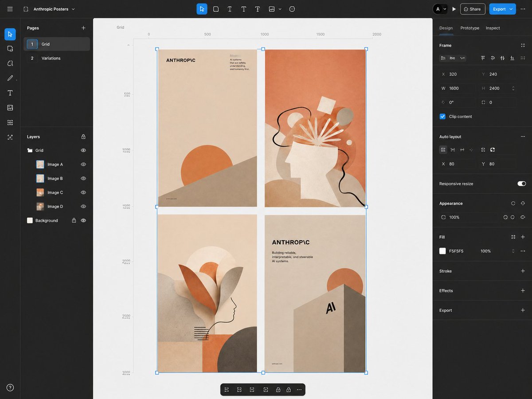Viewport: 532px width, 399px height.
Task: Open the grid components icon in left sidebar
Action: point(10,122)
